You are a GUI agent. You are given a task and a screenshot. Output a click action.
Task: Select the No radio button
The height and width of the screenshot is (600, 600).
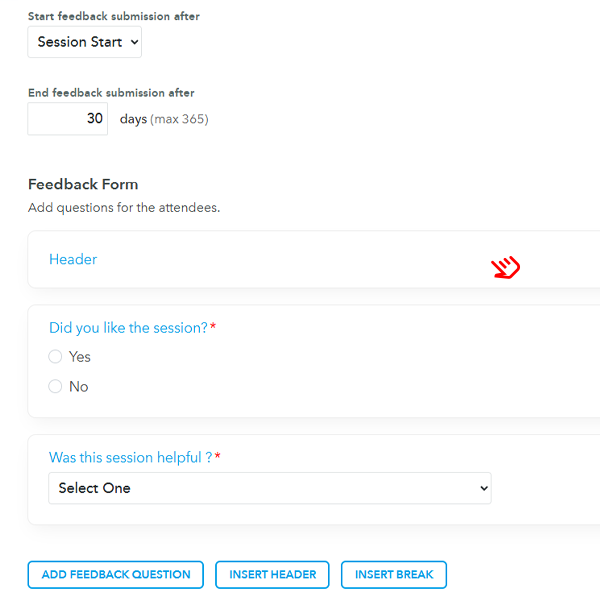(x=55, y=387)
